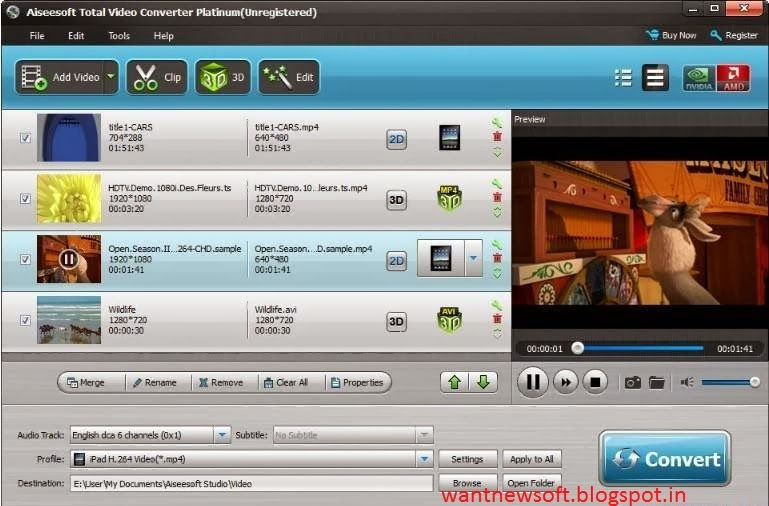This screenshot has height=506, width=769.
Task: Click the yellow flower video thumbnail
Action: click(69, 199)
